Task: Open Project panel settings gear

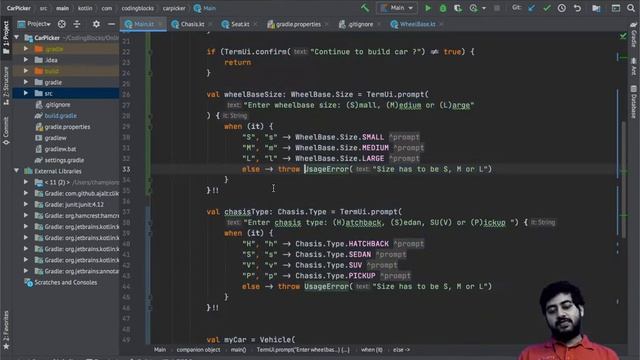Action: (x=96, y=24)
